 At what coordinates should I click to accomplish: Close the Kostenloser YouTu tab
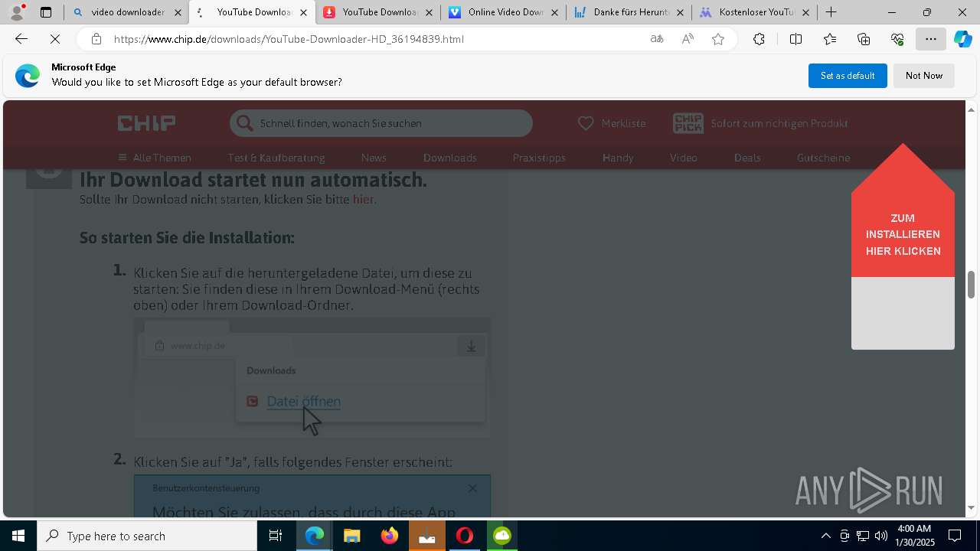tap(805, 12)
